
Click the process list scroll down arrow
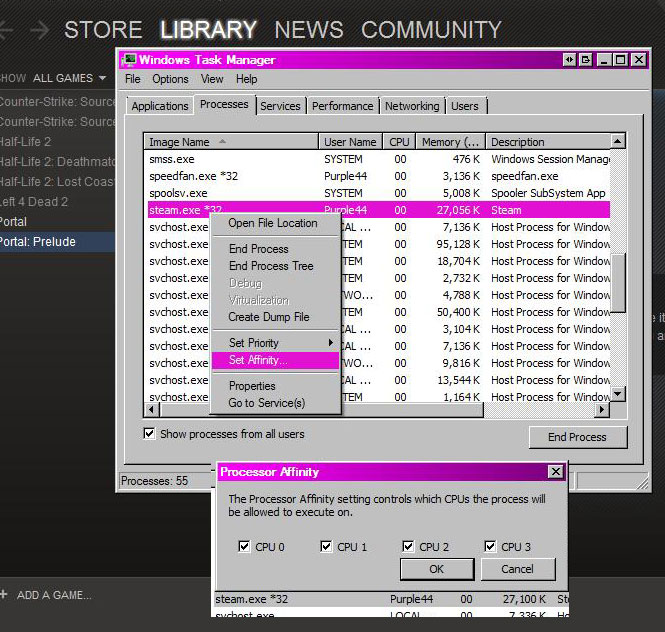[618, 394]
